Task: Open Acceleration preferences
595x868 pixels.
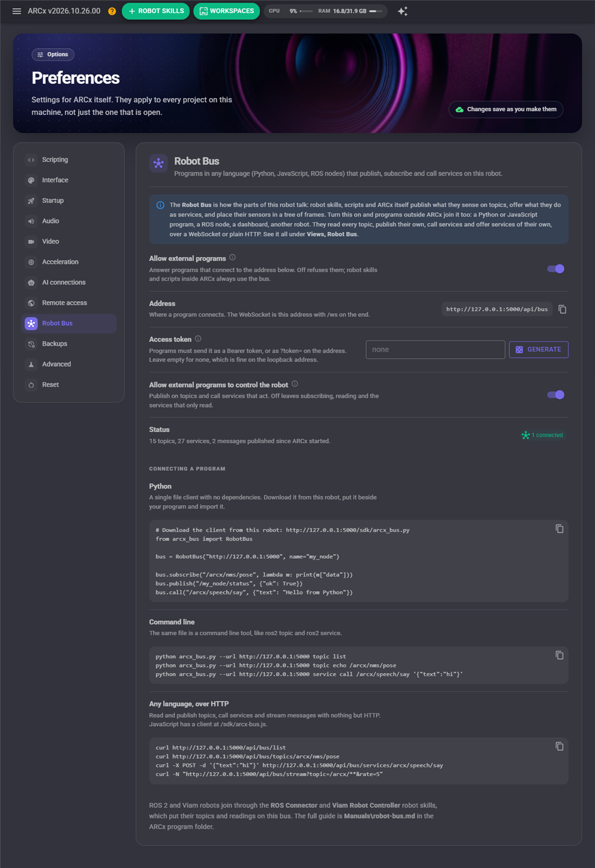Action: [69, 262]
